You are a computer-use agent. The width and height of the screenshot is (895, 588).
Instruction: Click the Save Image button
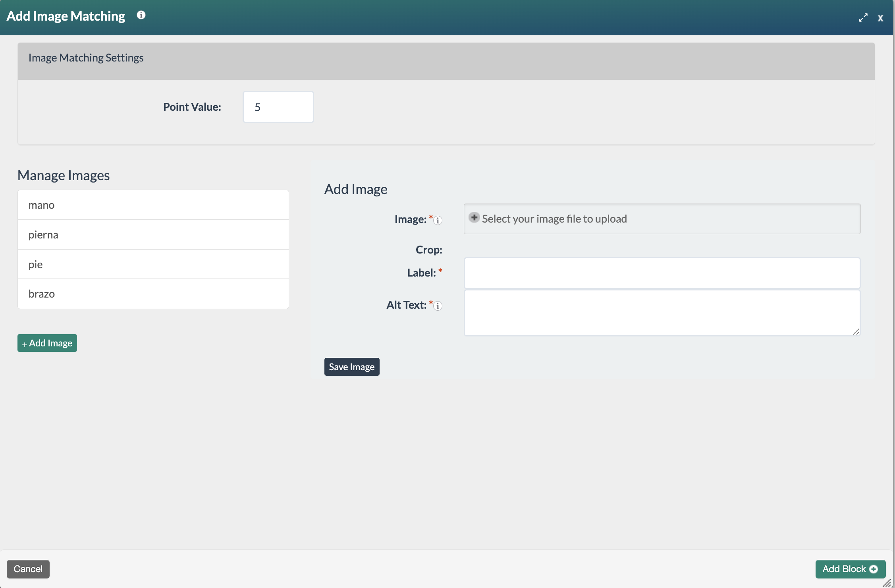coord(352,367)
